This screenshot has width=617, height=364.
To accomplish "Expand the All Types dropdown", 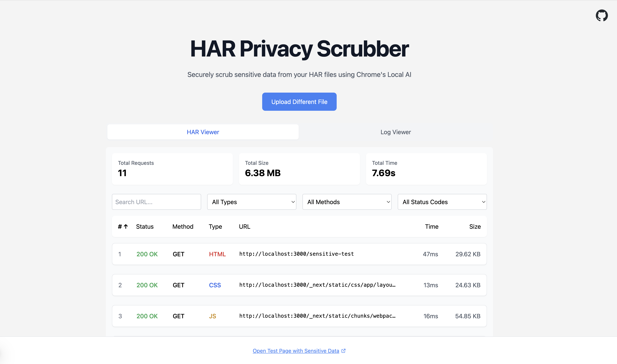I will coord(251,202).
